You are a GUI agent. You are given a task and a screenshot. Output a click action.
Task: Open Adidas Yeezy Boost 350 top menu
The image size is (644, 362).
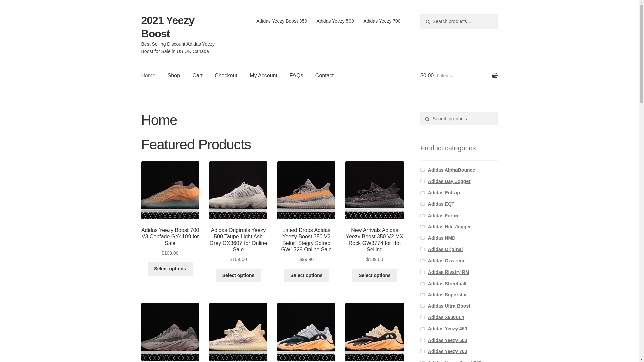(x=281, y=21)
